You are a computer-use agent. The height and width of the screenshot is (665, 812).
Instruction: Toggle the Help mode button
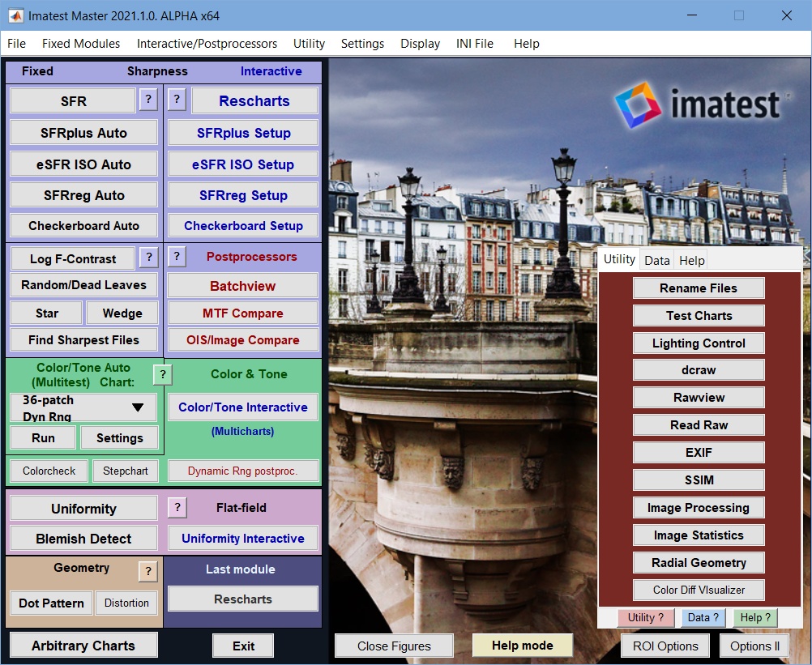coord(522,646)
